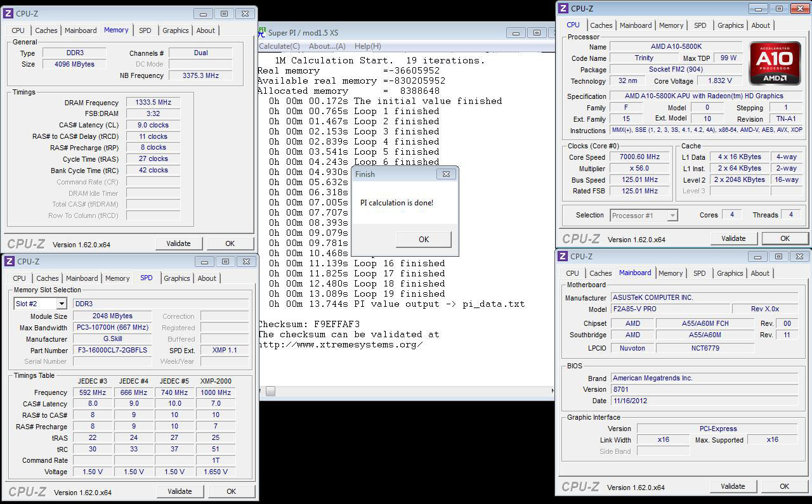The image size is (812, 504).
Task: Click the BIOS Date value 11/16/2012
Action: [x=704, y=401]
